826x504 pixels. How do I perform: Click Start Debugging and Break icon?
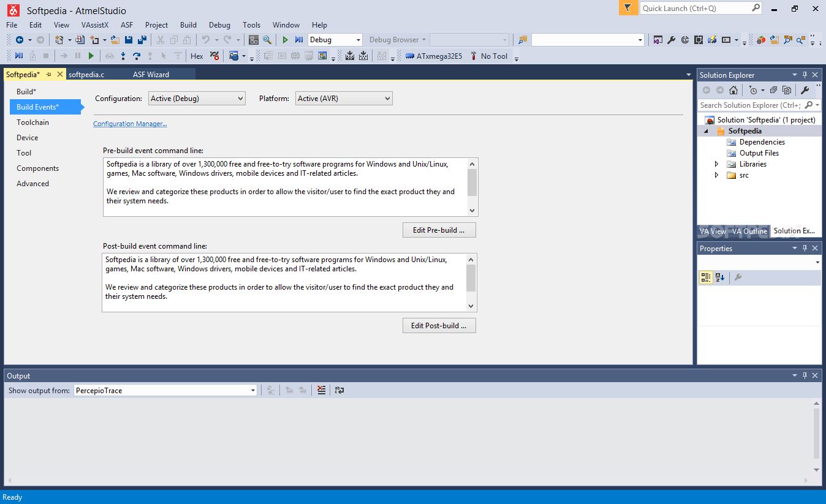click(298, 40)
